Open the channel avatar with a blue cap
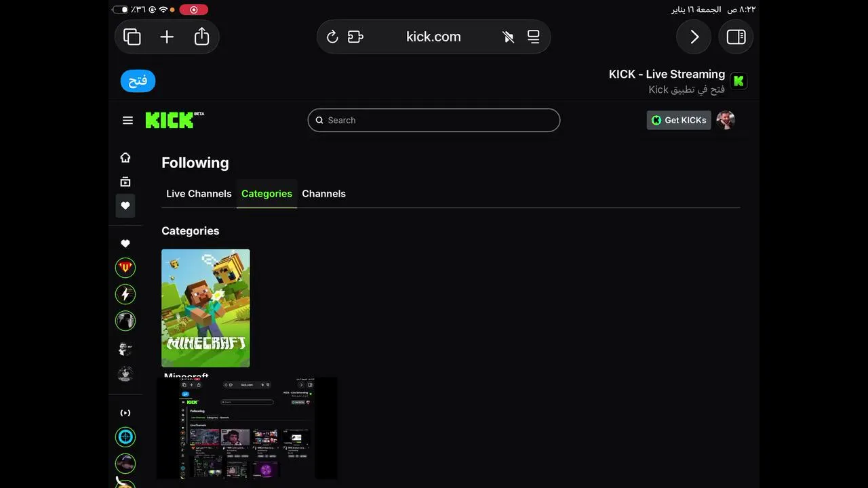868x488 pixels. tap(125, 464)
